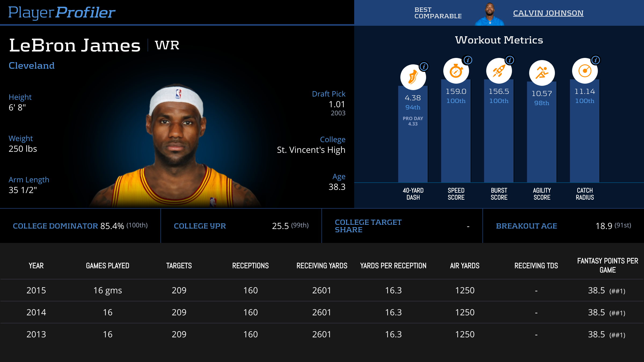Click the Burst Score rocket icon
The image size is (644, 362).
499,71
